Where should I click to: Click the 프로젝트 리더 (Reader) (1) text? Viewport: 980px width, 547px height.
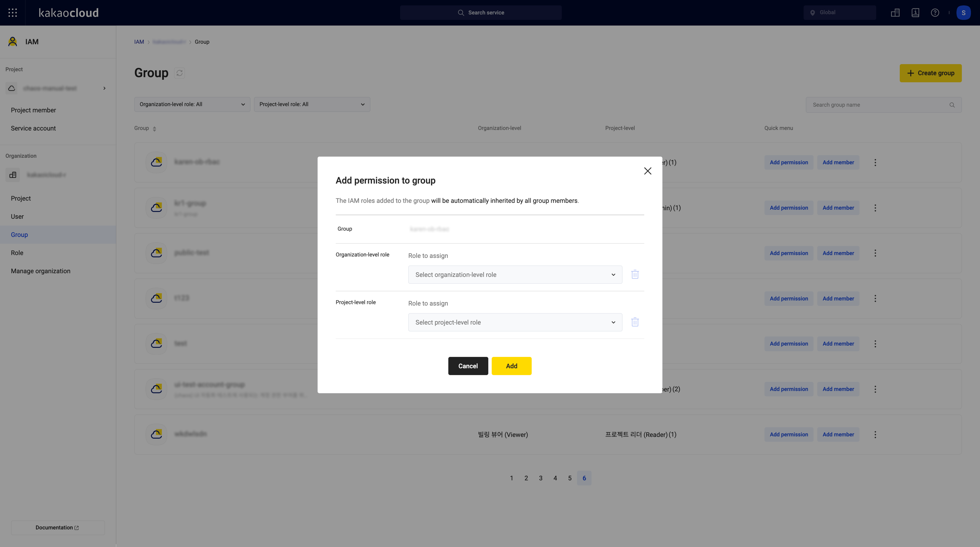coord(641,434)
